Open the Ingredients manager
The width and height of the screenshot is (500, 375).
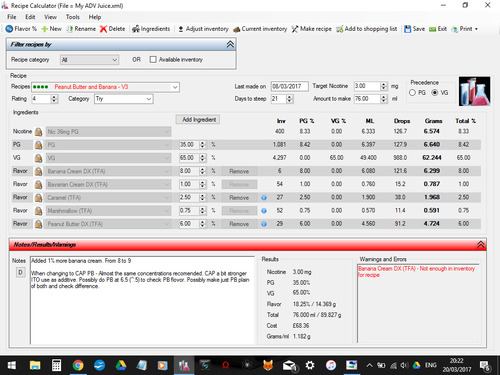coord(151,29)
